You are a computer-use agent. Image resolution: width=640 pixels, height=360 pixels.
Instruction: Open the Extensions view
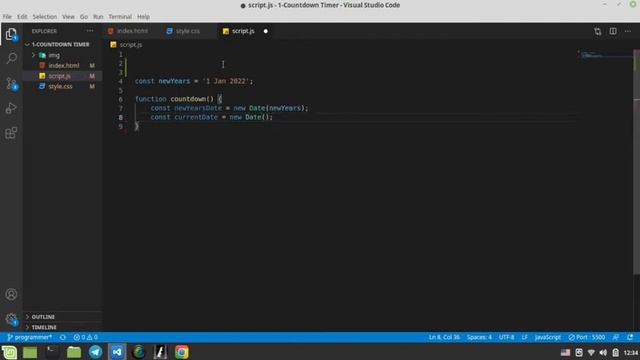[x=11, y=133]
